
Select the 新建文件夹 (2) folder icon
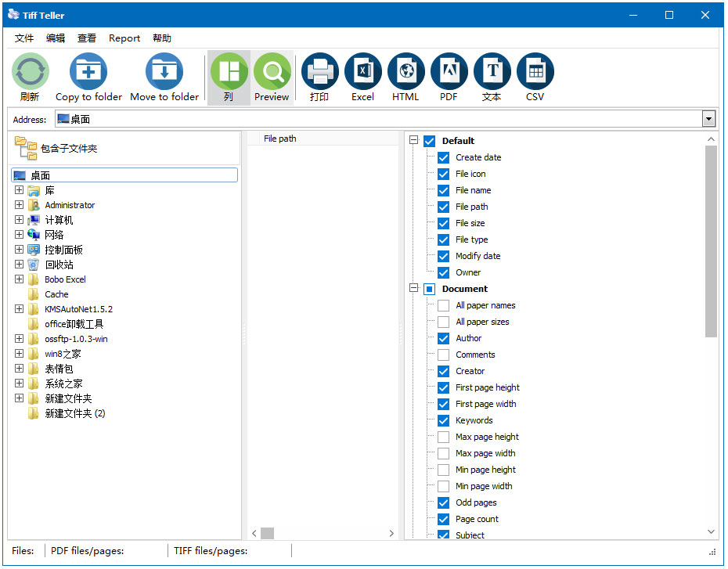pyautogui.click(x=34, y=413)
